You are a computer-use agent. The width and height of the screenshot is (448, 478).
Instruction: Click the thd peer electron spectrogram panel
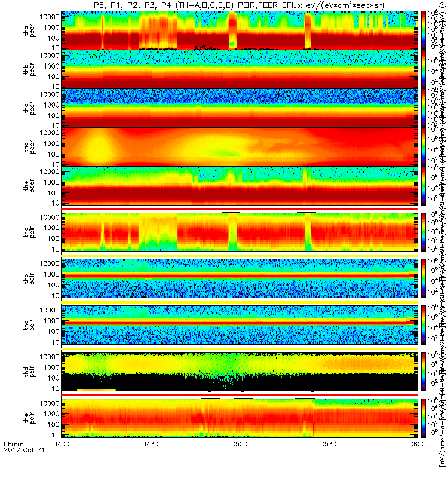pos(240,147)
